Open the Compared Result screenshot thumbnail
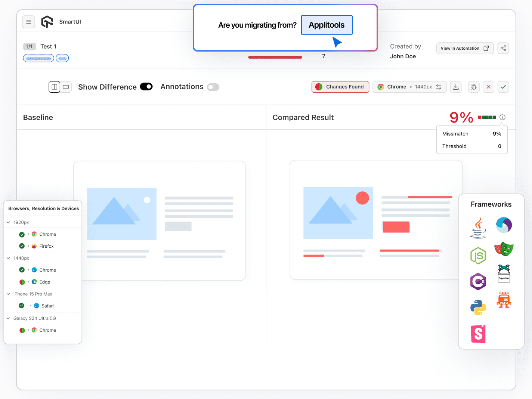Screen dimensions: 532x399 tap(376, 220)
